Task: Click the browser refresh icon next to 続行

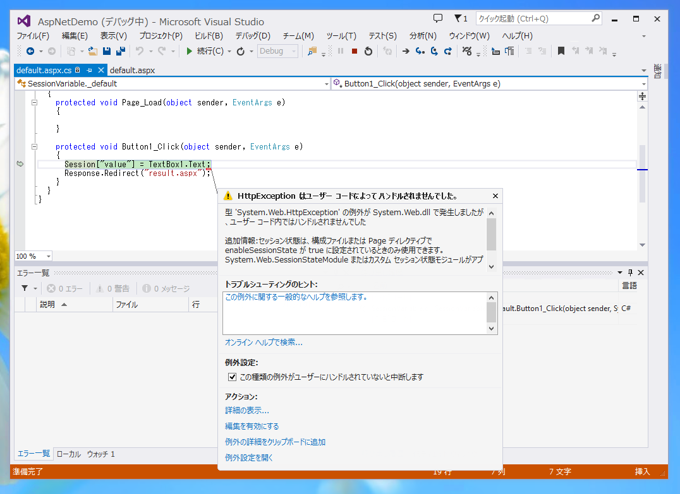Action: pyautogui.click(x=241, y=52)
